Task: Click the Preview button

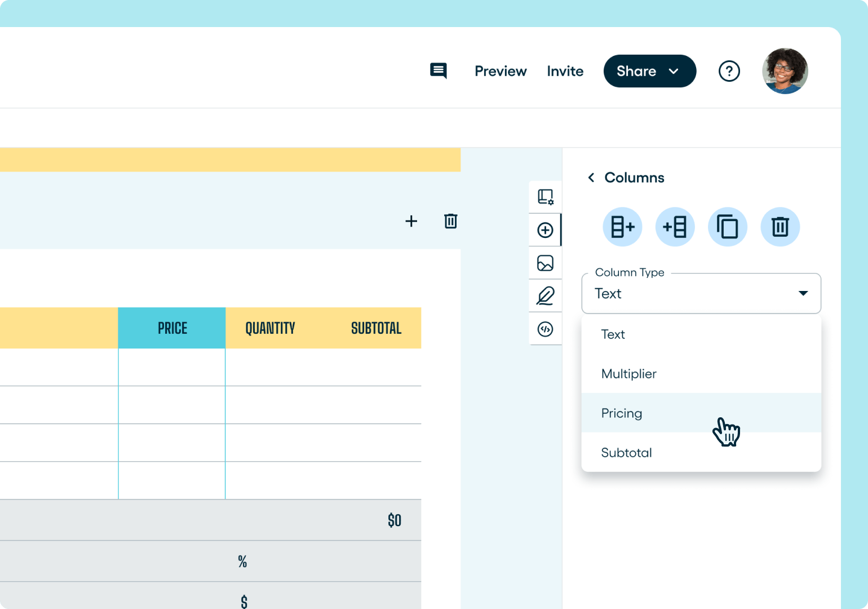Action: (x=501, y=71)
